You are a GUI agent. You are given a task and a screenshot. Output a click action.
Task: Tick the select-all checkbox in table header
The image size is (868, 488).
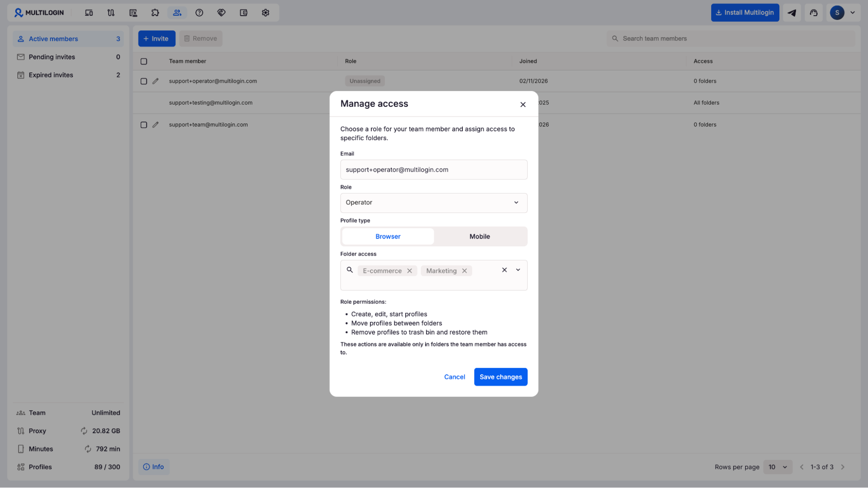144,61
